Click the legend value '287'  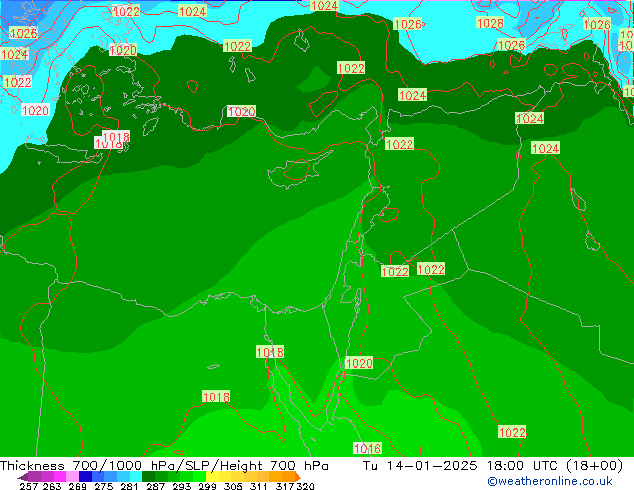(156, 486)
